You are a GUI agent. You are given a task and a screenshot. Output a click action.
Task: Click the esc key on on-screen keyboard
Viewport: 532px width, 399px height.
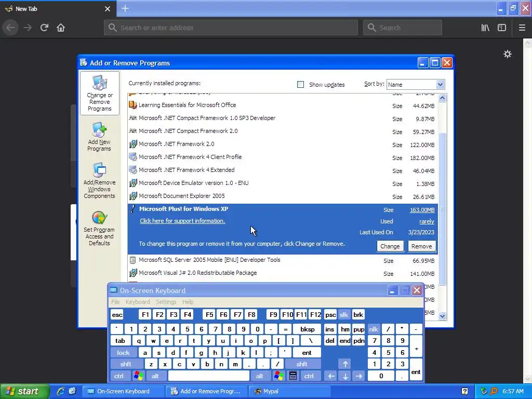[x=117, y=314]
